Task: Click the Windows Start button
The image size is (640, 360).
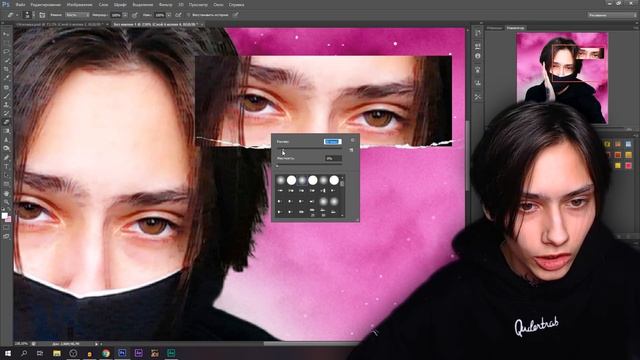Action: click(7, 353)
